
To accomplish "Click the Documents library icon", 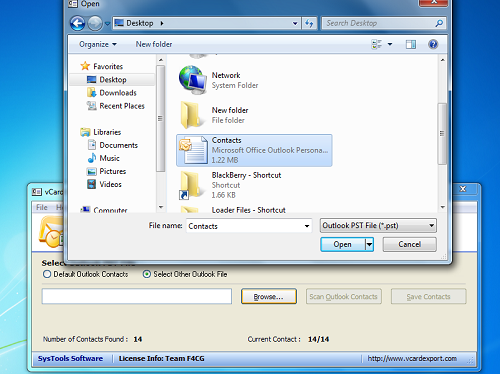I will [92, 145].
